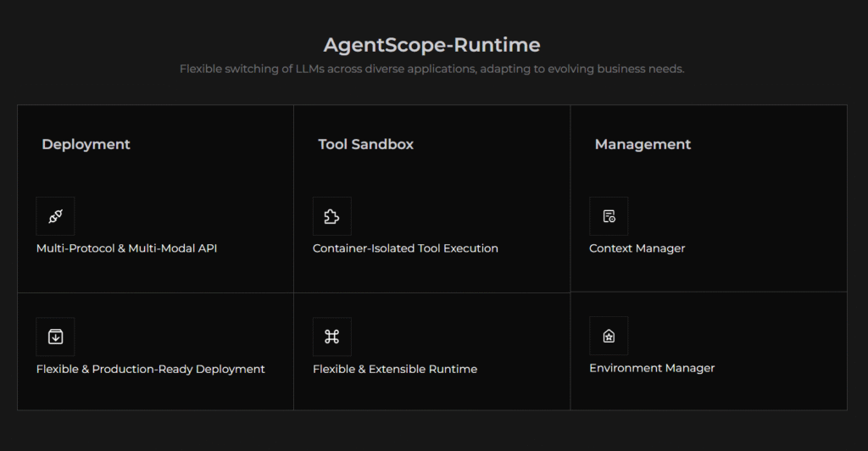Click the puzzle piece icon for Tool Execution

point(331,216)
